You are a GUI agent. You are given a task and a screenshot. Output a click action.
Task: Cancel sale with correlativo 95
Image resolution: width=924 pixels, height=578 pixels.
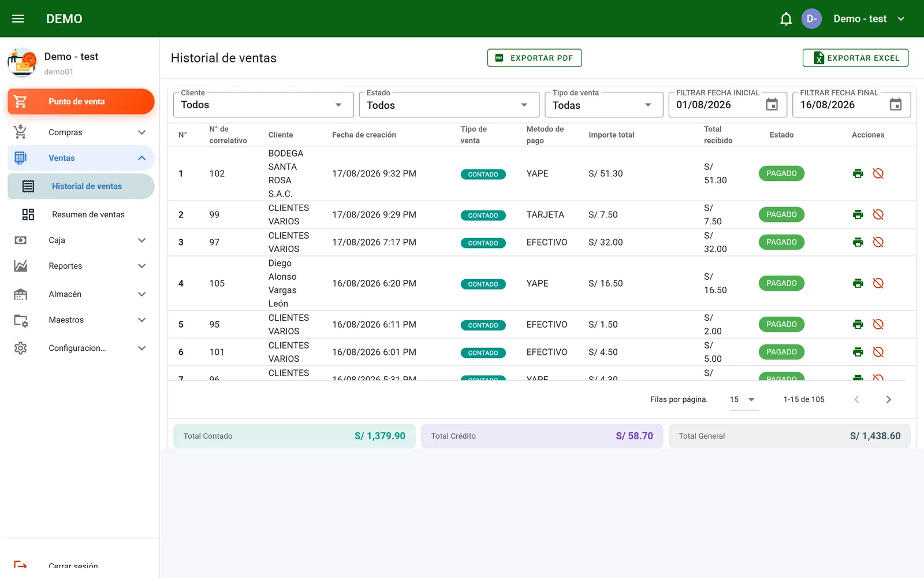[878, 324]
